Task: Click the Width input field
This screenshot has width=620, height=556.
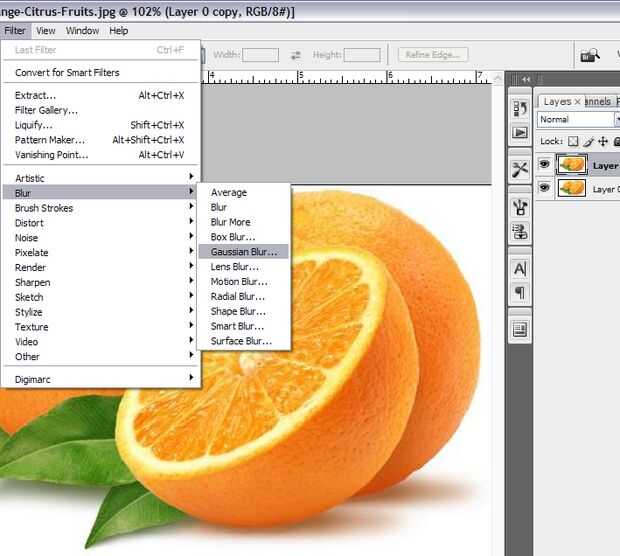Action: pyautogui.click(x=260, y=55)
